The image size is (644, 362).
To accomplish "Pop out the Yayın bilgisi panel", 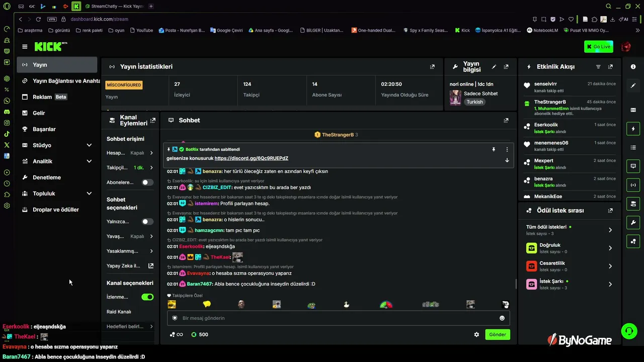I will [506, 66].
